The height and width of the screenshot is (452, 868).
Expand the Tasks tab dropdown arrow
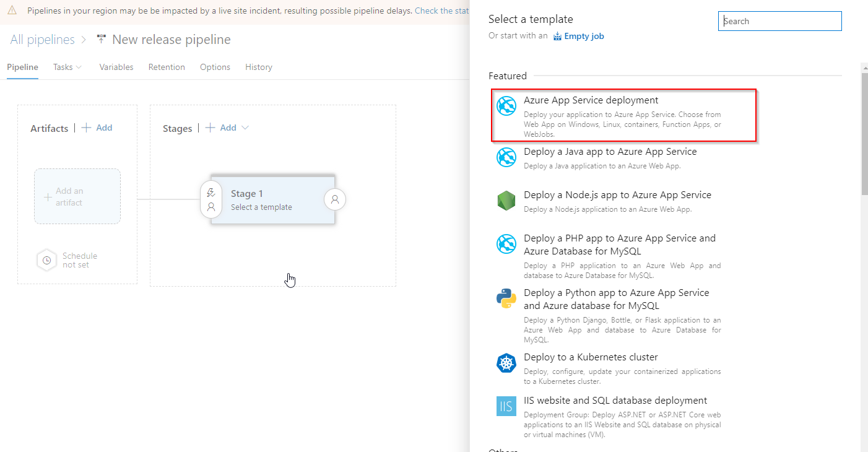click(x=79, y=67)
